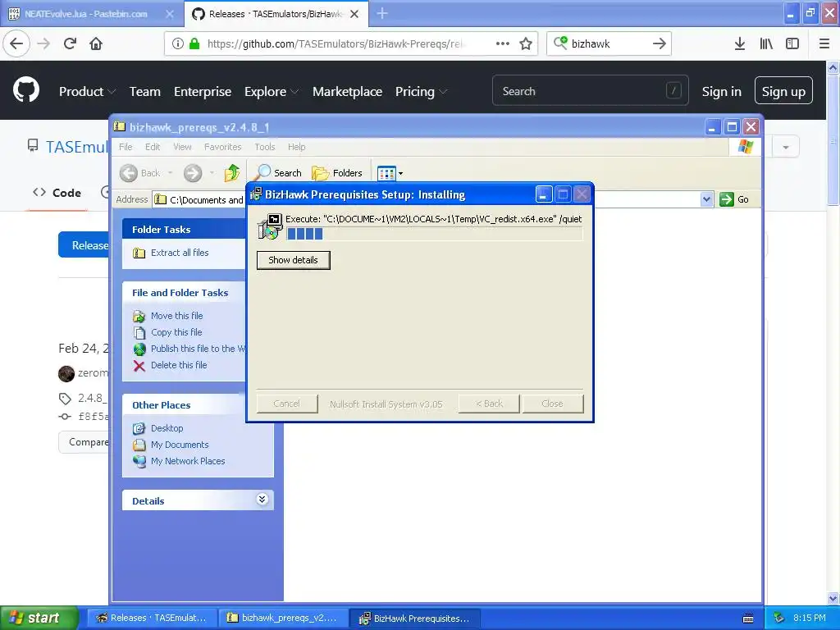Screen dimensions: 840x630
Task: Click GitHub Sign up button
Action: tap(783, 90)
